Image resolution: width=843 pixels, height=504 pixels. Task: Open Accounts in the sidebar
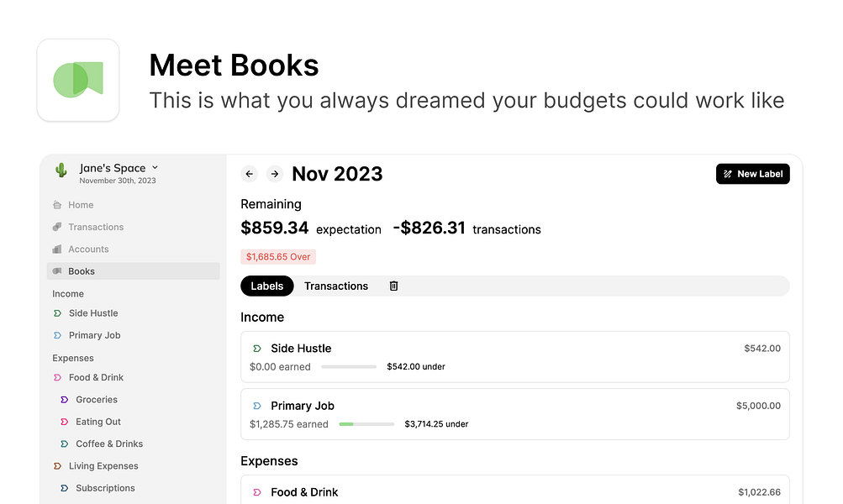pos(88,249)
